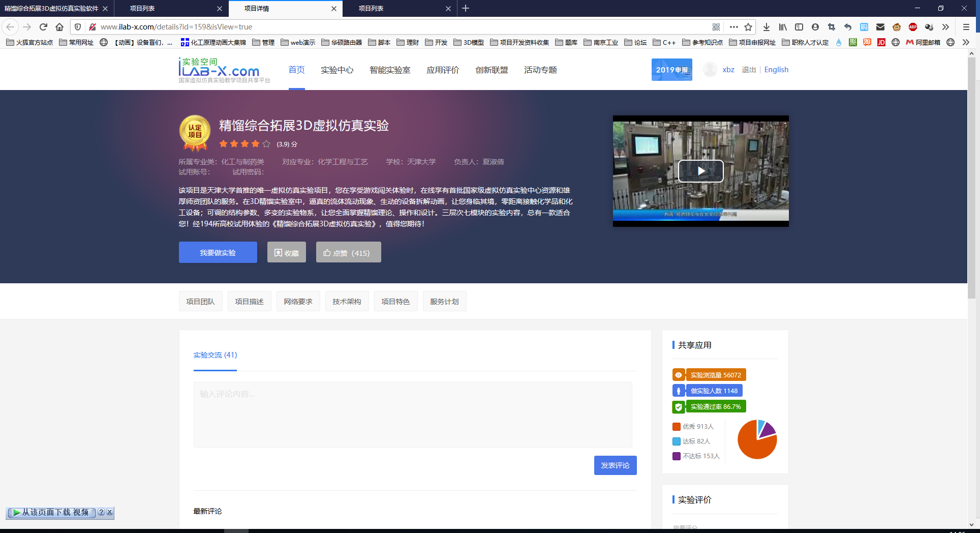980x533 pixels.
Task: Click the orange Taobao bookmark icon
Action: [x=867, y=42]
